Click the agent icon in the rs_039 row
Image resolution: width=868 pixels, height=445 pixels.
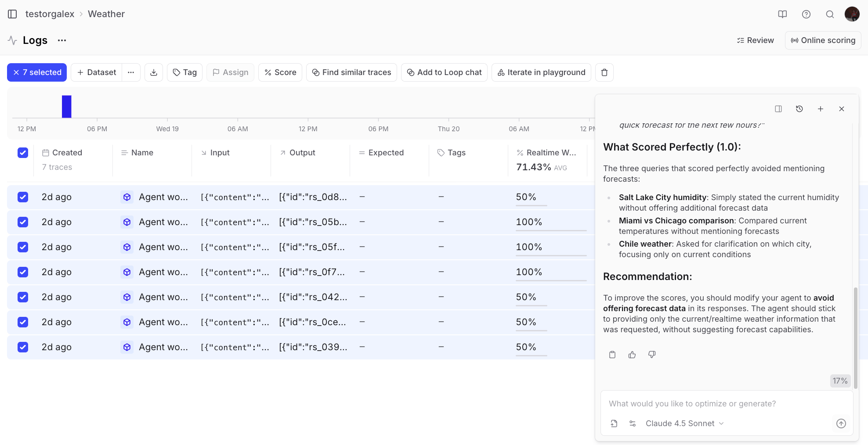[x=127, y=347]
